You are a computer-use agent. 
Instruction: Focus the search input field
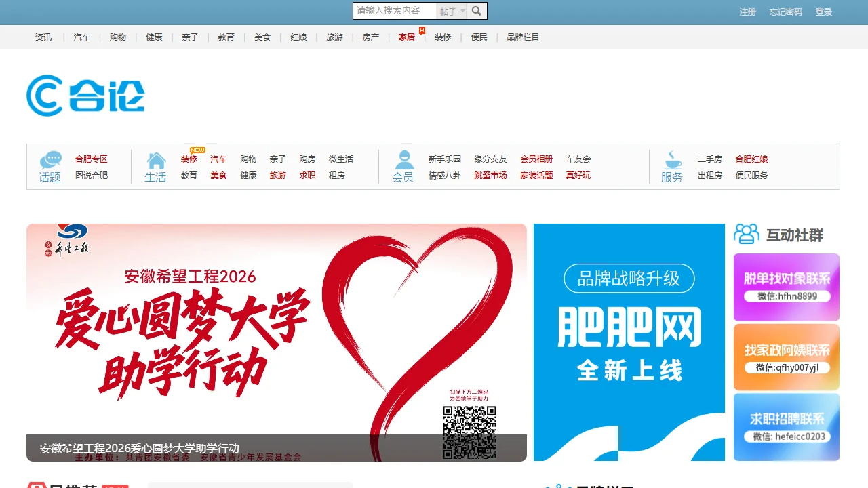[395, 11]
